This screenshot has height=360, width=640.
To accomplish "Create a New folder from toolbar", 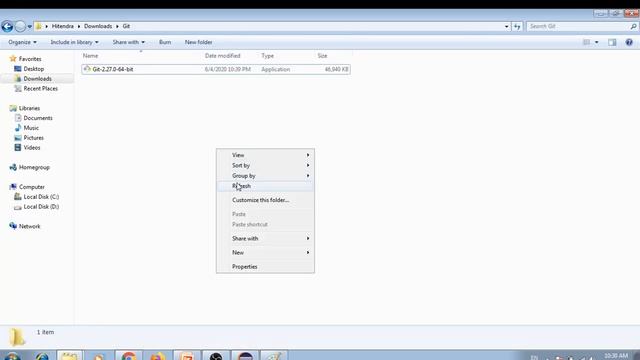I will [x=198, y=42].
